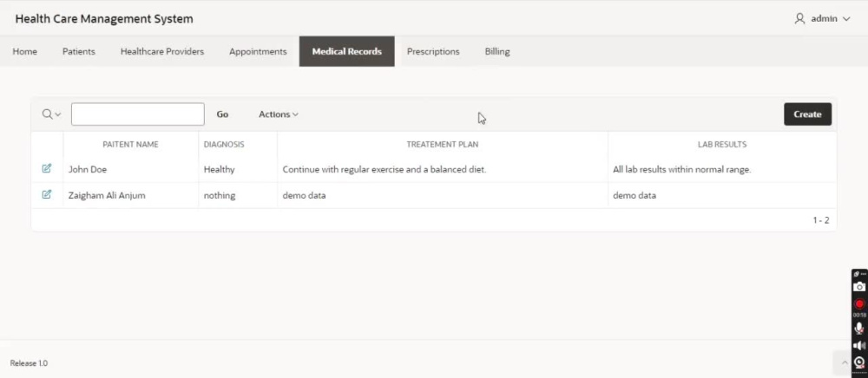Screen dimensions: 868x378
Task: Click the Healthy diagnosis cell
Action: point(238,170)
